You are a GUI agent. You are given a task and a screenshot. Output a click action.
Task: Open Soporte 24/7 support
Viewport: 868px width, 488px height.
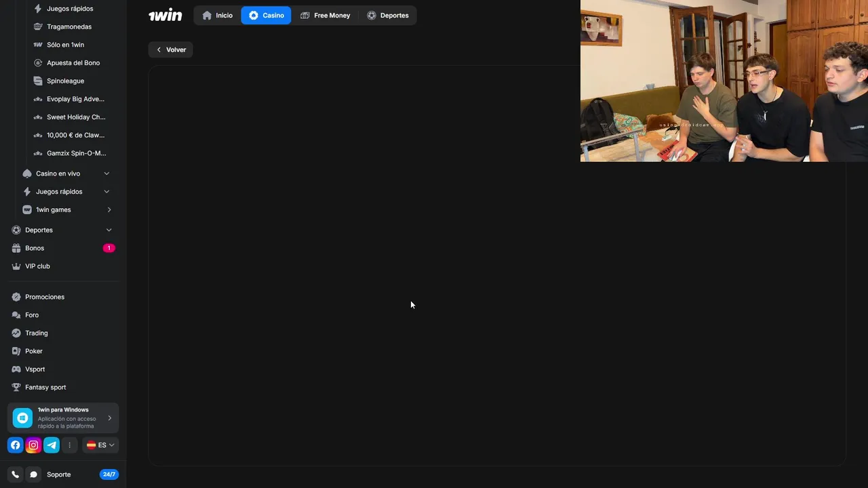[81, 474]
